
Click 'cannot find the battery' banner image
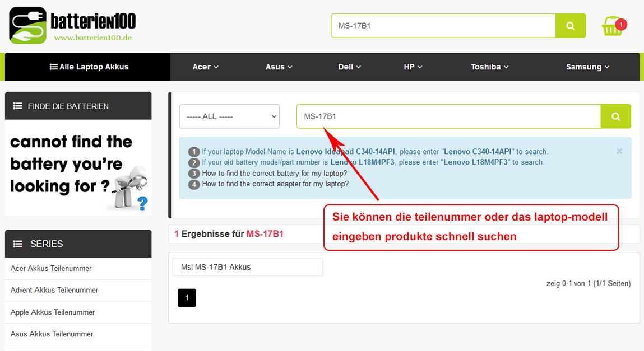pyautogui.click(x=78, y=168)
